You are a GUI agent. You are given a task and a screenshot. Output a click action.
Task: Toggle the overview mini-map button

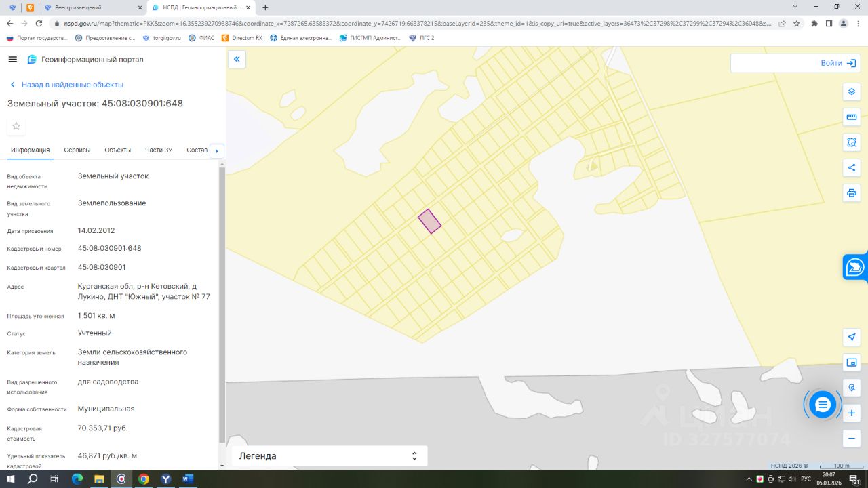click(852, 363)
